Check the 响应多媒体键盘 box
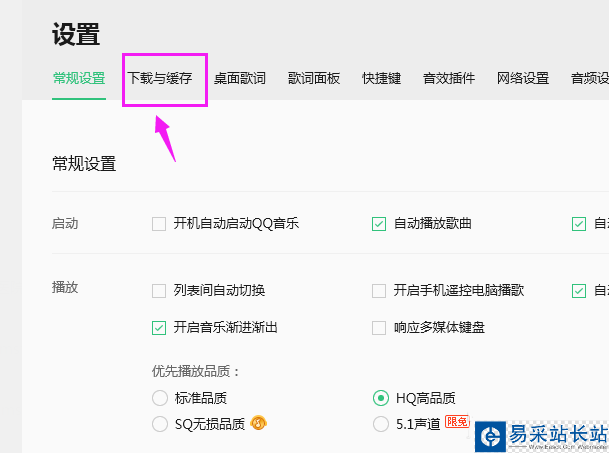The height and width of the screenshot is (453, 609). pos(379,328)
